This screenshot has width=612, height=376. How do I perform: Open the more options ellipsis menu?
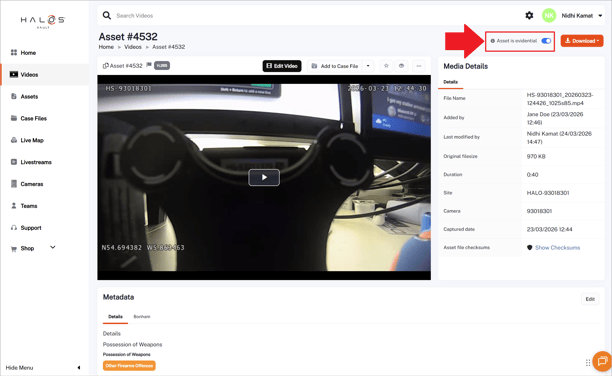(x=418, y=66)
